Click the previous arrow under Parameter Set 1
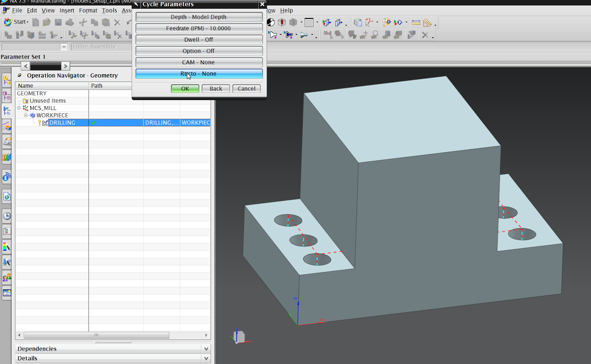591x364 pixels. 25,66
